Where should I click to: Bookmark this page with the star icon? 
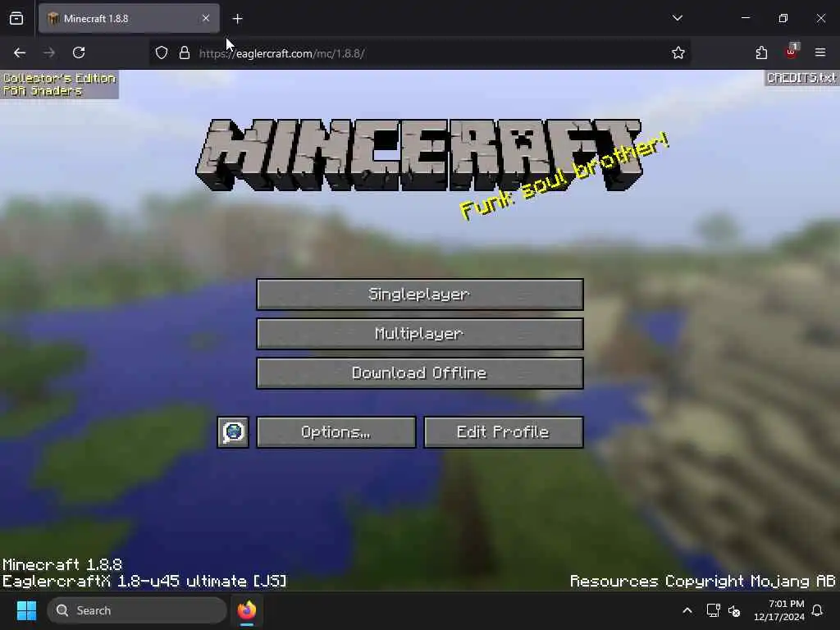point(678,52)
